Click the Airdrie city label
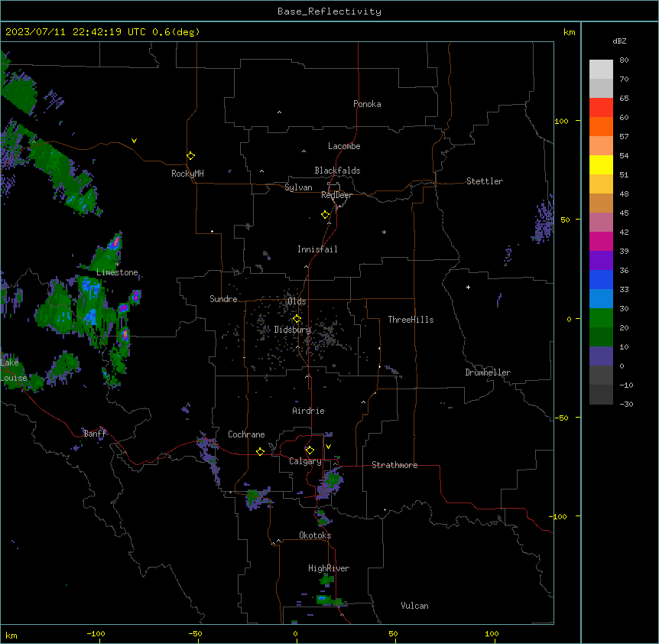The width and height of the screenshot is (659, 644). pyautogui.click(x=308, y=411)
